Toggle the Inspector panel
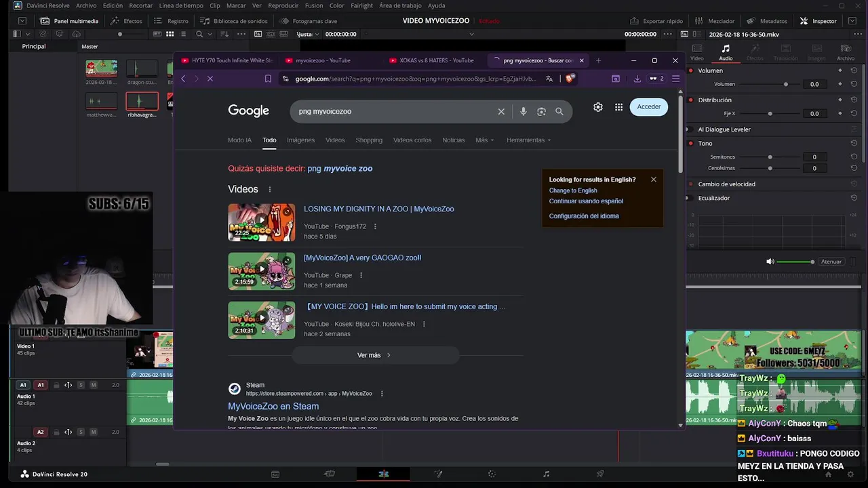 point(818,21)
